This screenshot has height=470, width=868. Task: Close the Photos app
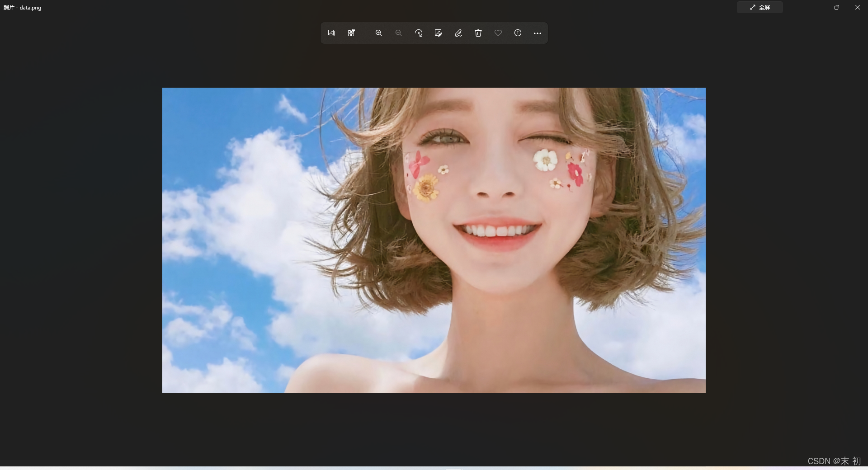coord(857,7)
